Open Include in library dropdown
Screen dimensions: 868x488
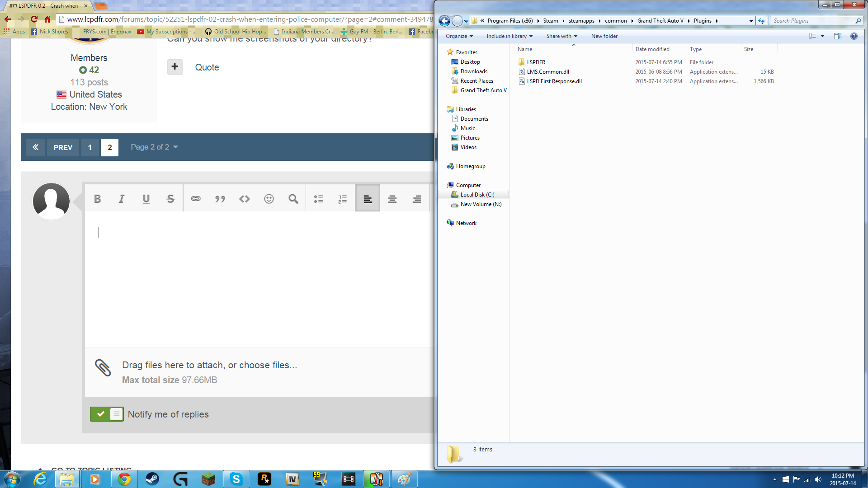[x=509, y=36]
